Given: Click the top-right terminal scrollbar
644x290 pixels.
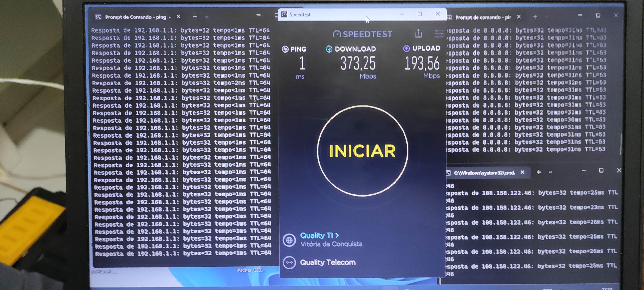Looking at the screenshot, I should point(621,144).
